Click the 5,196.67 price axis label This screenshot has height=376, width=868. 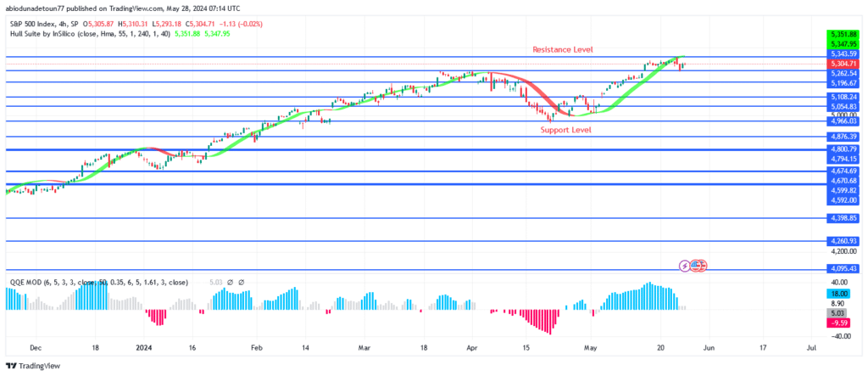click(843, 83)
